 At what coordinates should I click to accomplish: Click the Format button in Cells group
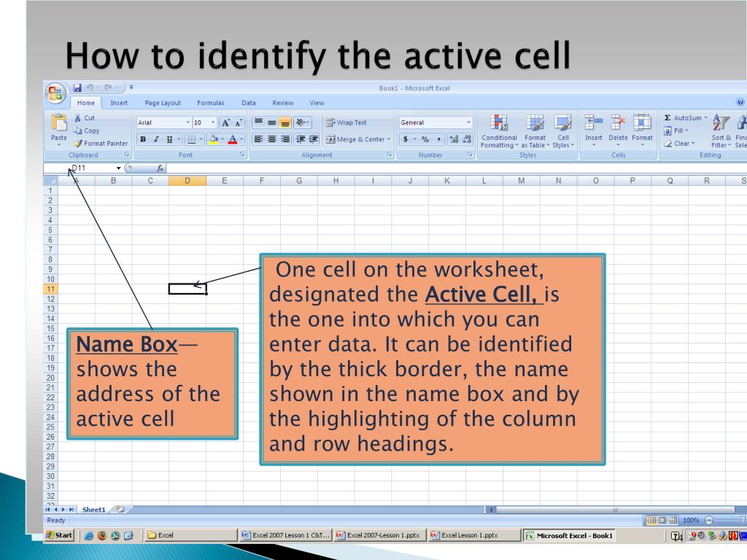(642, 130)
